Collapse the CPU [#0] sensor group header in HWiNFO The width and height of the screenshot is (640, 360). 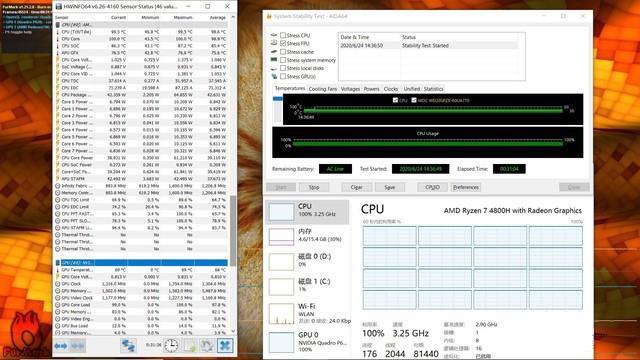[141, 25]
